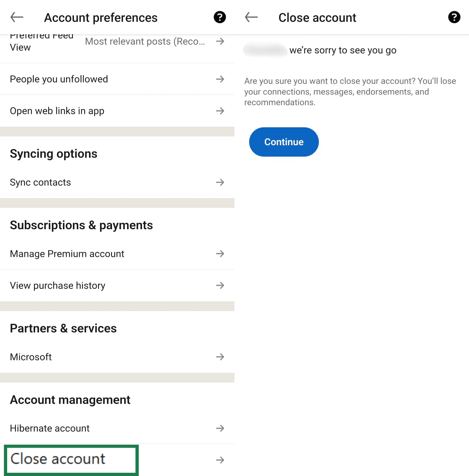This screenshot has height=476, width=469.
Task: Expand People you unfollowed via its chevron
Action: 220,79
